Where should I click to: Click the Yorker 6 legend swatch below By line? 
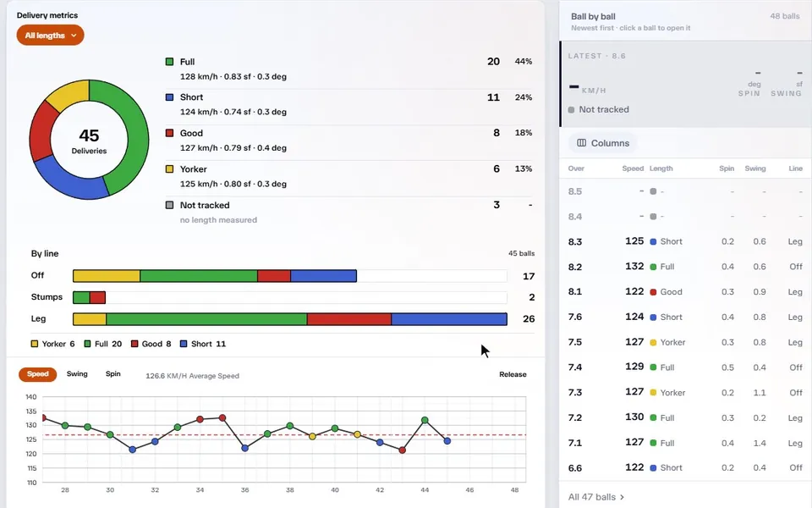pyautogui.click(x=35, y=344)
